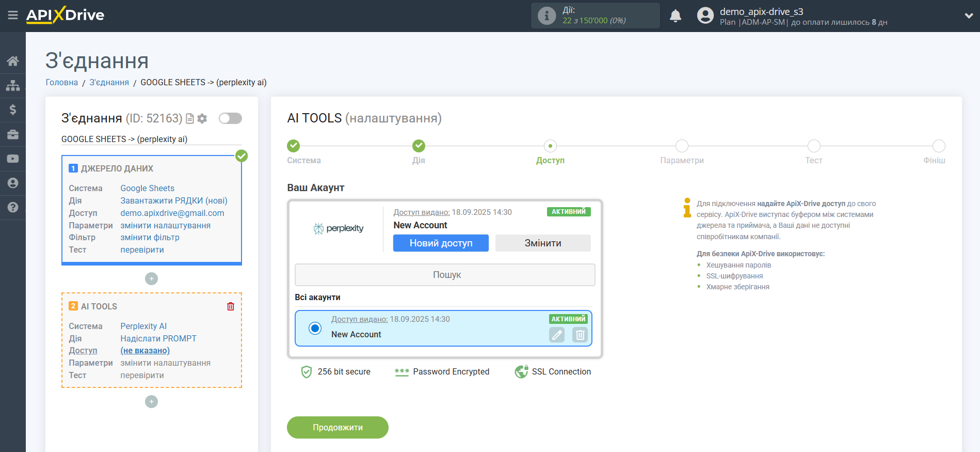
Task: Click the home icon in the sidebar
Action: click(13, 61)
